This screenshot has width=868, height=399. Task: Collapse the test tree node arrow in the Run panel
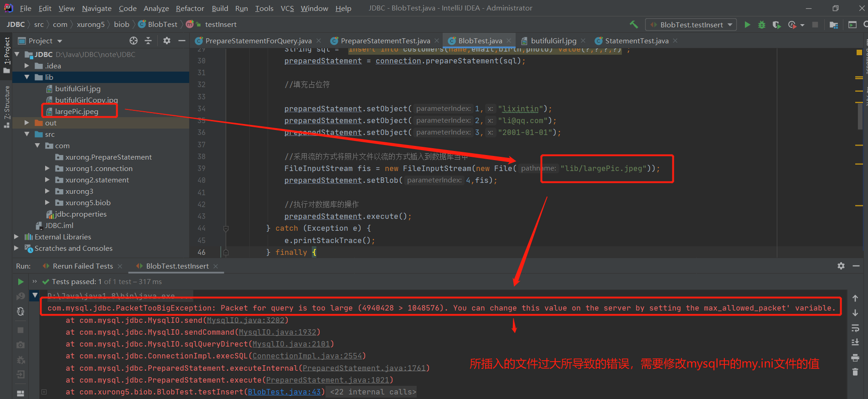[x=35, y=295]
